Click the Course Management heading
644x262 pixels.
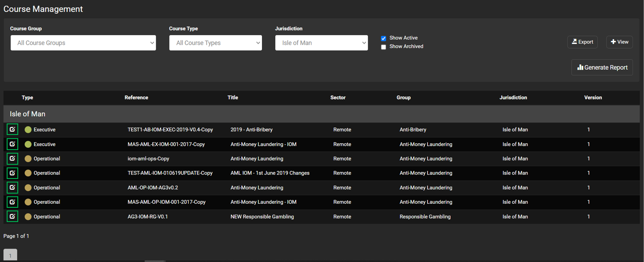[x=43, y=9]
